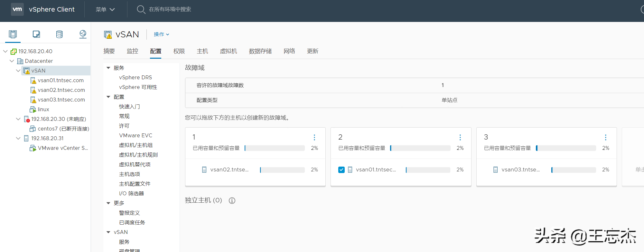The width and height of the screenshot is (644, 252).
Task: Click the vSAN cluster header icon
Action: click(108, 34)
